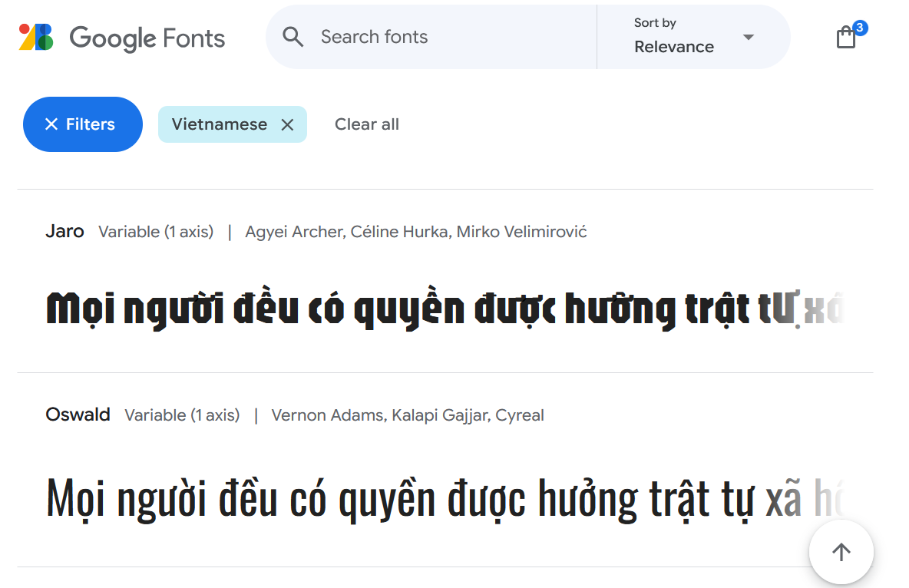Click the Variable (1 axis) label under Jaro

pos(156,231)
